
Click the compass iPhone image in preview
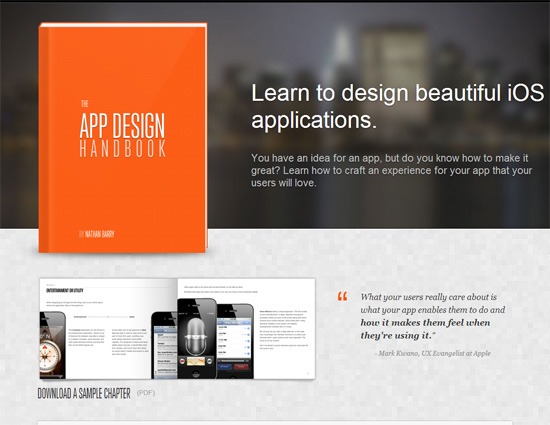(x=53, y=345)
